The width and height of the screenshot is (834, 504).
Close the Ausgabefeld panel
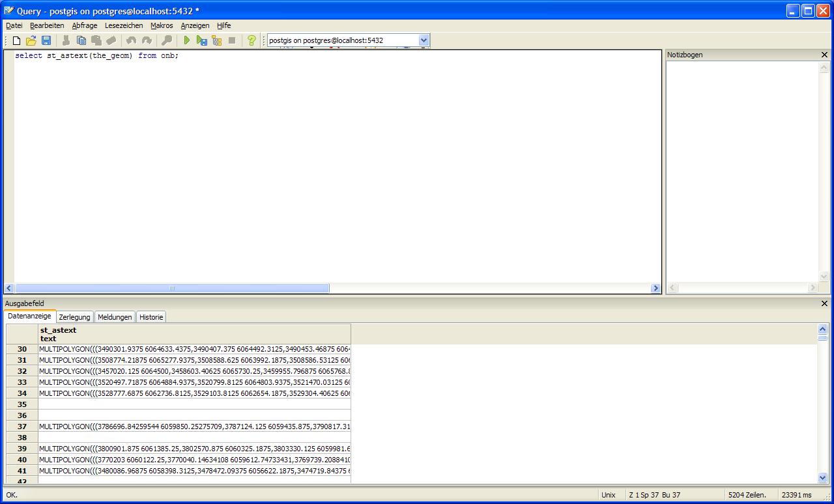[x=824, y=303]
